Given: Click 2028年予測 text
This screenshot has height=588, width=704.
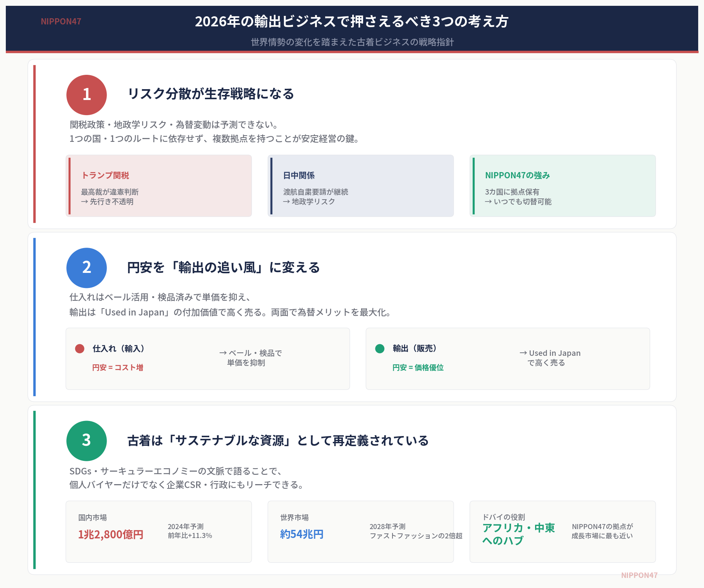Looking at the screenshot, I should [387, 526].
